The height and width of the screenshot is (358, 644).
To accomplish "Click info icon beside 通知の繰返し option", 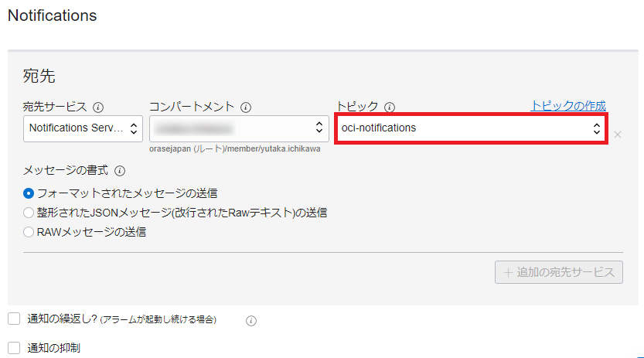I will [x=250, y=320].
